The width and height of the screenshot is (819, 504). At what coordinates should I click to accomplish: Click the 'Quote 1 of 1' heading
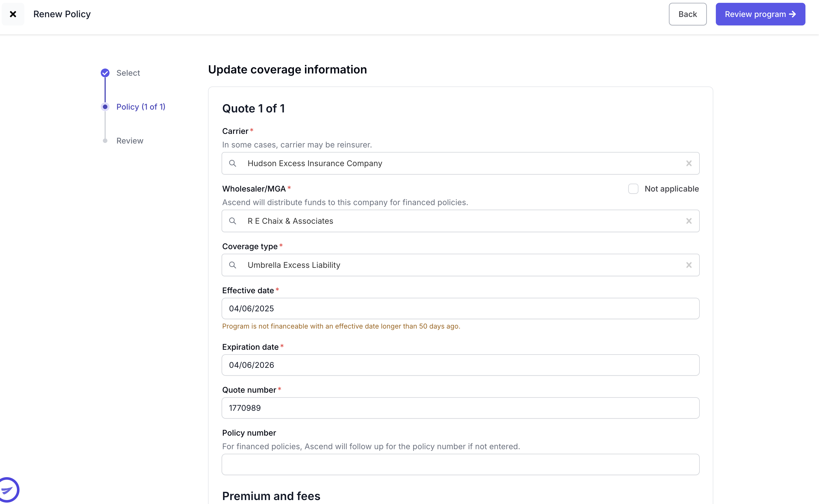[x=253, y=108]
